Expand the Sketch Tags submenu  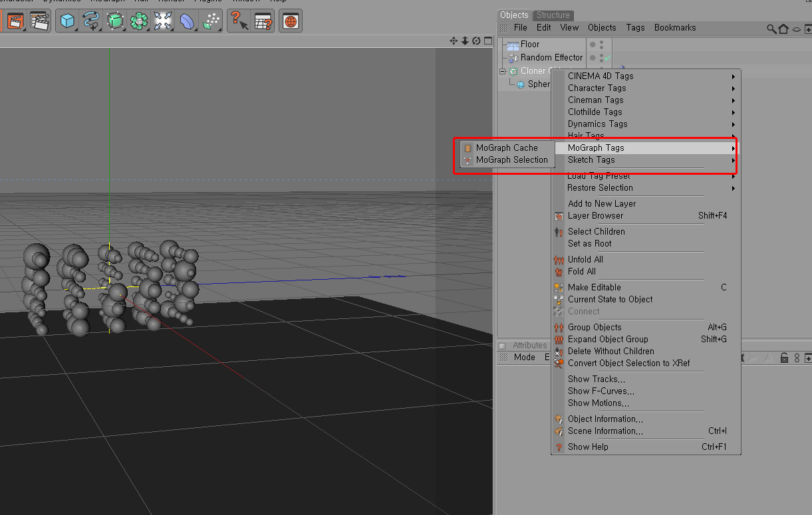[x=646, y=159]
